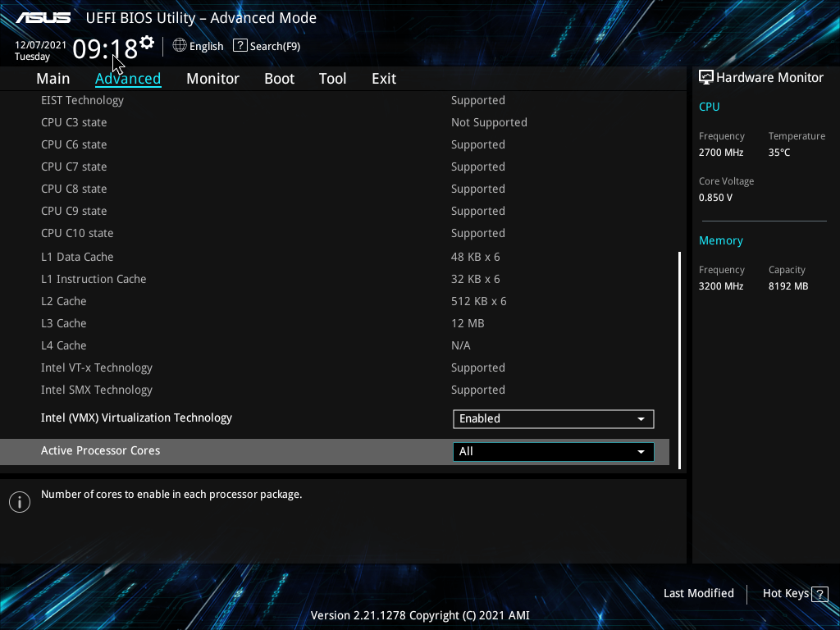The width and height of the screenshot is (840, 630).
Task: Click the settings gear icon beside the clock
Action: click(x=147, y=43)
